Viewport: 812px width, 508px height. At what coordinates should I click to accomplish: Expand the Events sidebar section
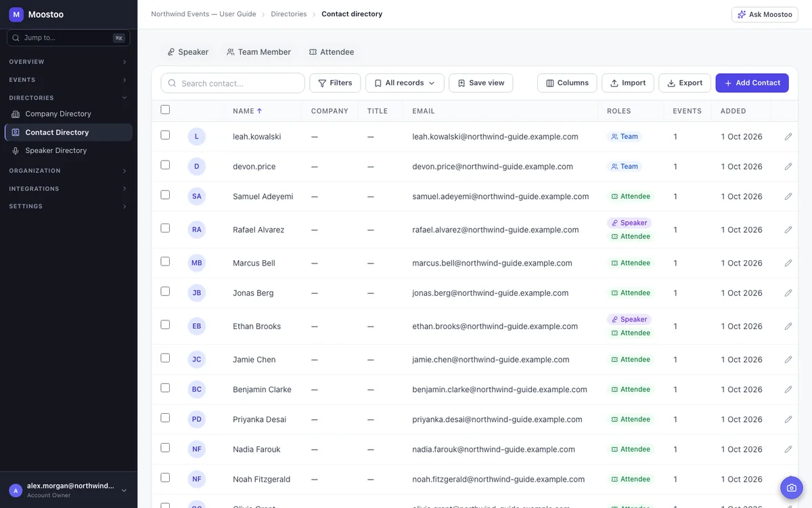point(68,80)
